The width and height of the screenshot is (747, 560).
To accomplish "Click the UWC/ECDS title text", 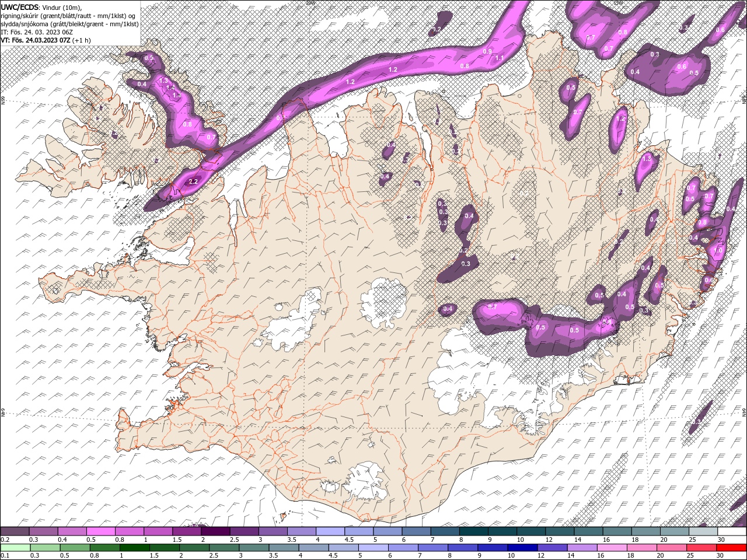I will click(20, 6).
